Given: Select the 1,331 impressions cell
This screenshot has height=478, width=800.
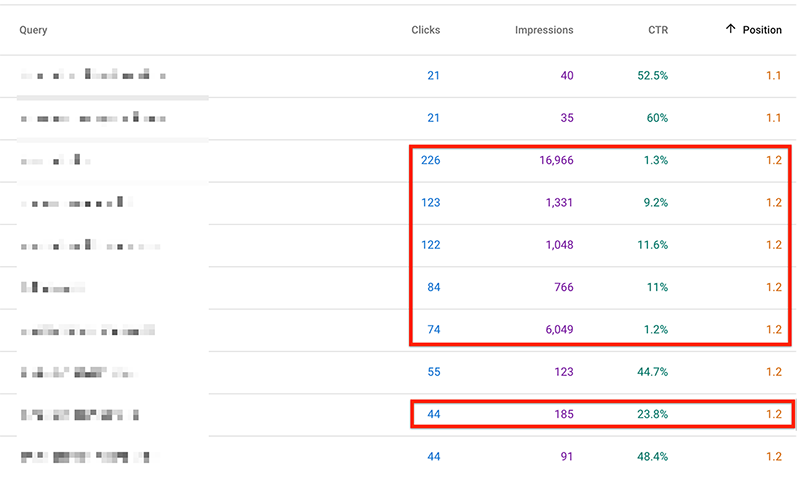Looking at the screenshot, I should pos(559,203).
